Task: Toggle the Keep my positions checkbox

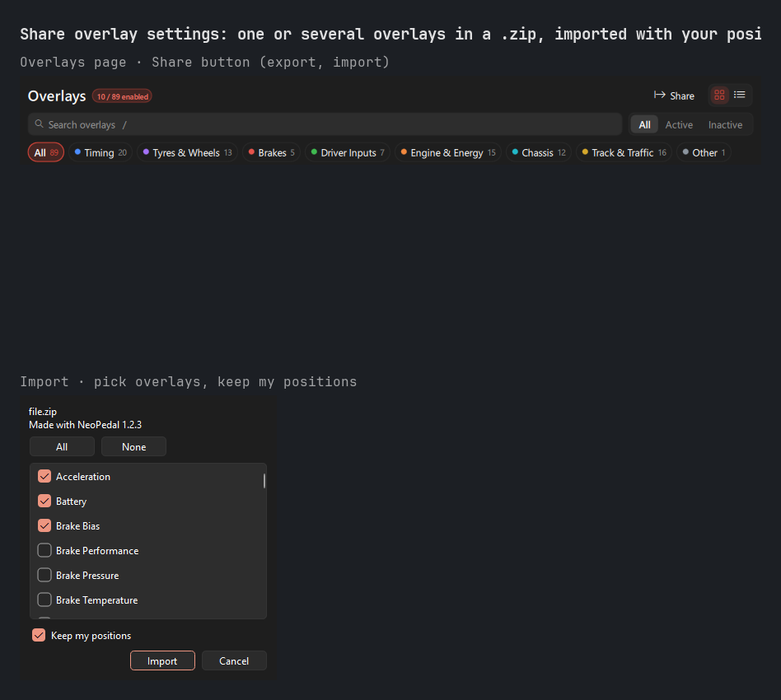Action: coord(39,635)
